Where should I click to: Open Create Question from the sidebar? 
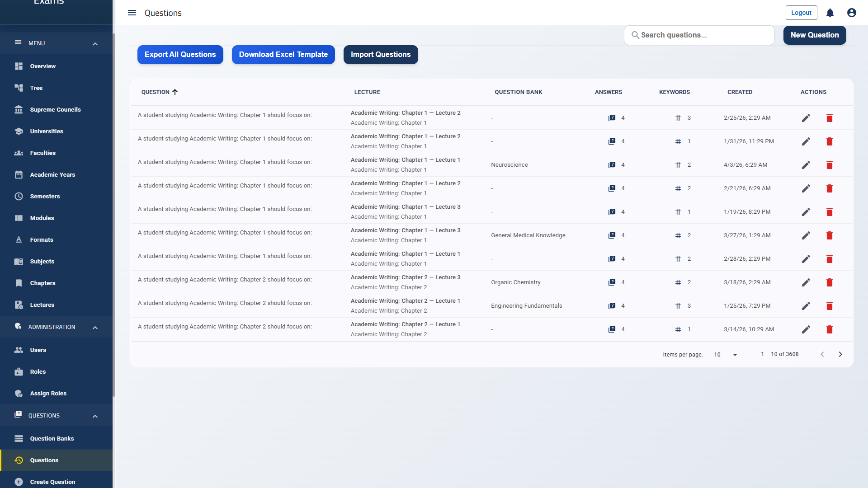point(52,482)
